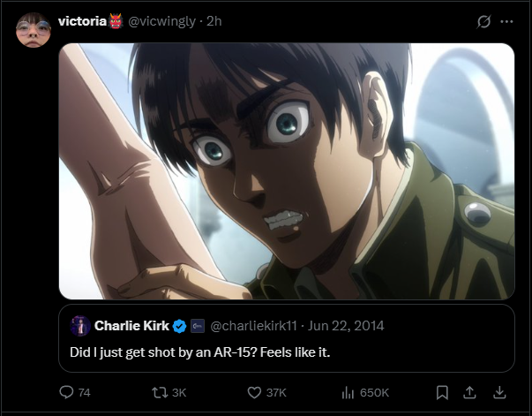This screenshot has width=532, height=416.
Task: Open Grok actions icon on post
Action: pyautogui.click(x=483, y=21)
